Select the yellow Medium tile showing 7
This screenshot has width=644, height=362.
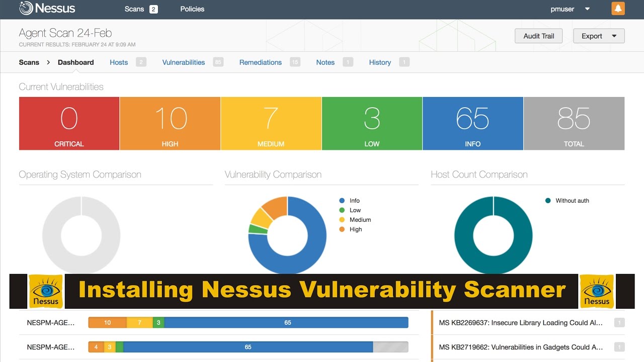click(x=271, y=123)
